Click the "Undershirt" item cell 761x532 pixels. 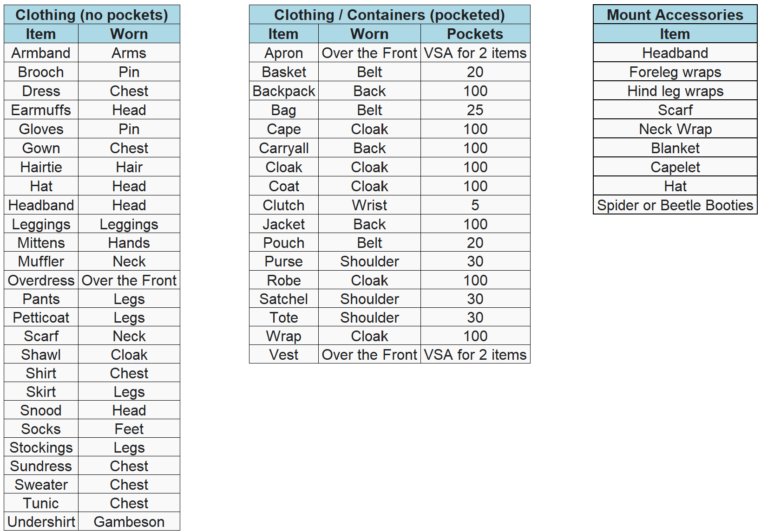[41, 522]
